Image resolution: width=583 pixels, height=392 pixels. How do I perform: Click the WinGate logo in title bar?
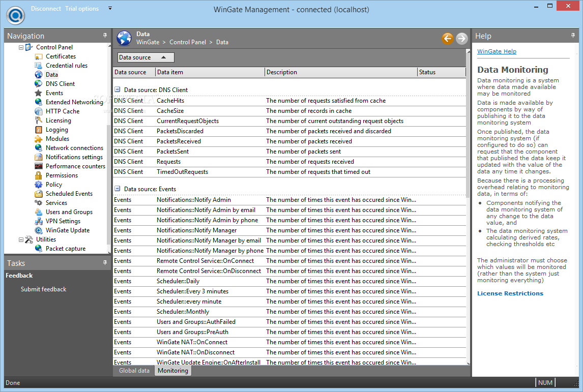coord(16,16)
